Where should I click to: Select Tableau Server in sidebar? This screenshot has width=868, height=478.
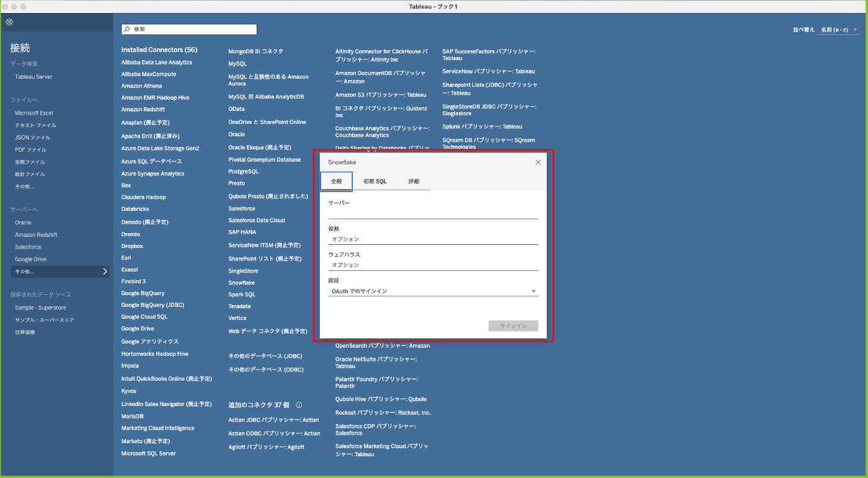(33, 77)
